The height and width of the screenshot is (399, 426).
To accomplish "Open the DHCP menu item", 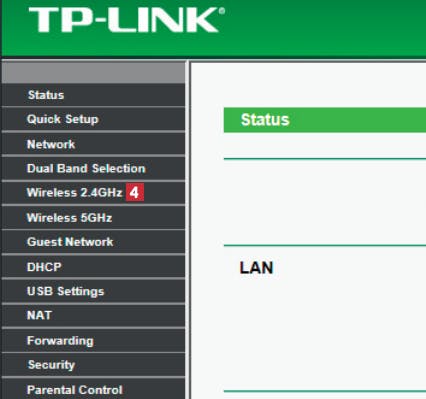I will point(93,267).
